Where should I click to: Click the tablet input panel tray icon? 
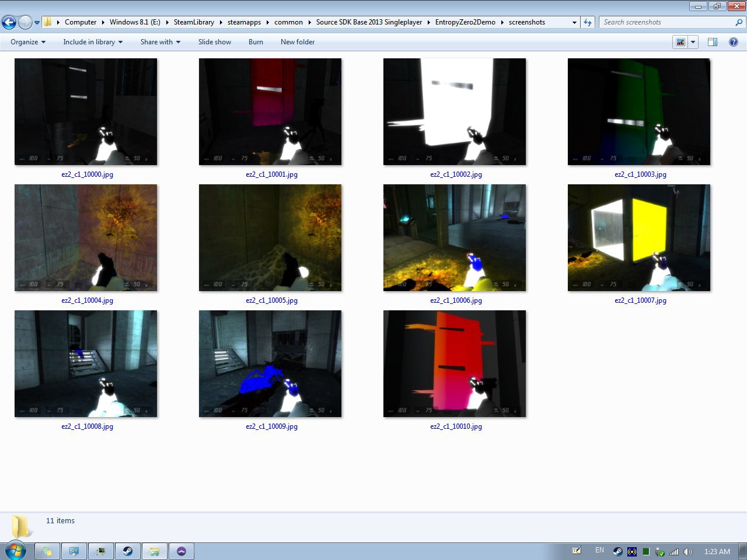tap(577, 551)
